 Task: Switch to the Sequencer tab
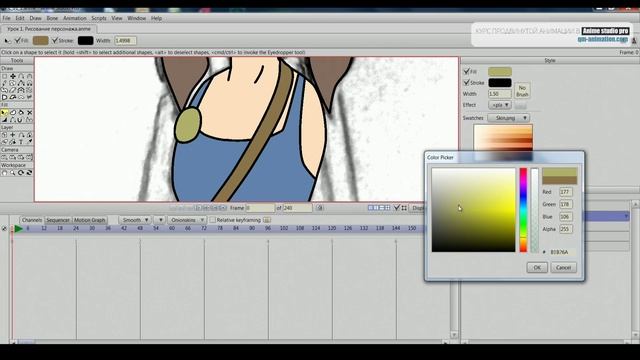point(58,220)
